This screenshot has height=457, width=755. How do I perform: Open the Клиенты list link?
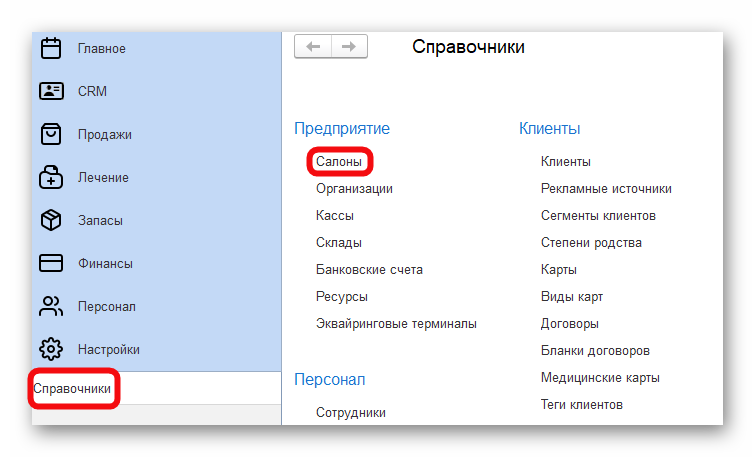coord(566,162)
